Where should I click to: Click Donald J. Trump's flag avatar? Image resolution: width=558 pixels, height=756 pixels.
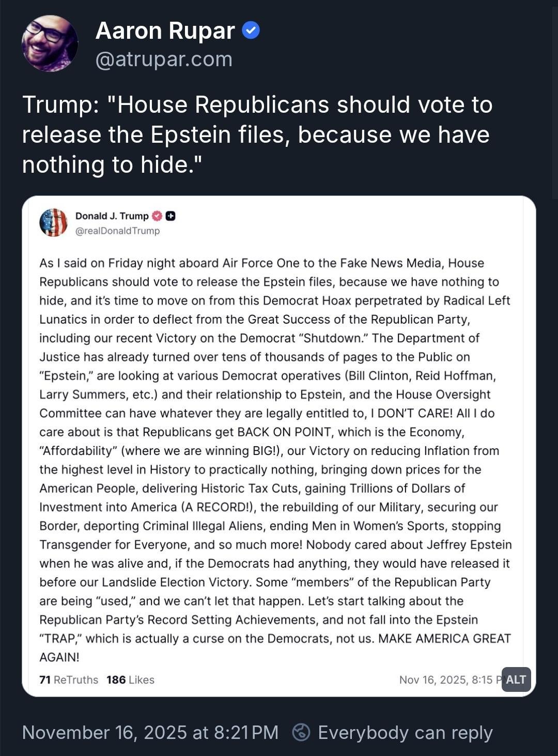(x=53, y=223)
